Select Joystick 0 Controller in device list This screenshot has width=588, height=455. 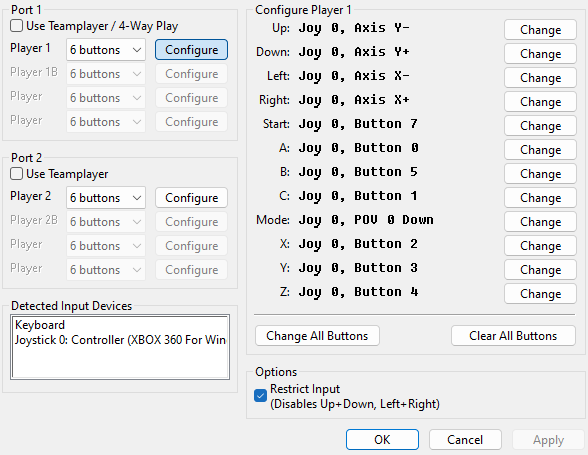[120, 340]
